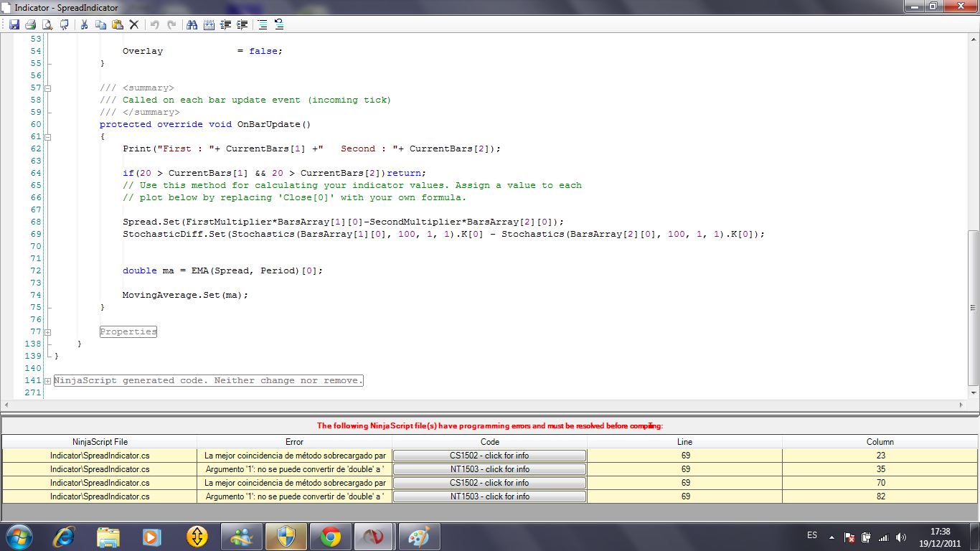Switch to Windows Live Messenger on the taskbar
Image resolution: width=980 pixels, height=551 pixels.
pos(242,536)
